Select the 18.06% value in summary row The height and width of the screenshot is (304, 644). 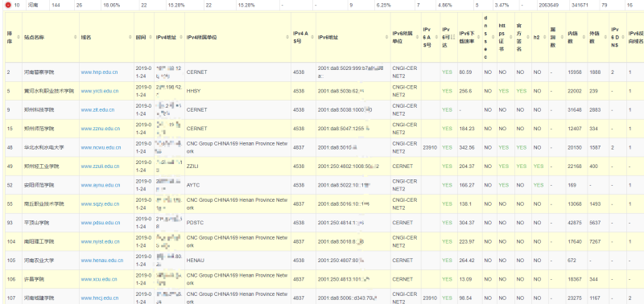(112, 6)
